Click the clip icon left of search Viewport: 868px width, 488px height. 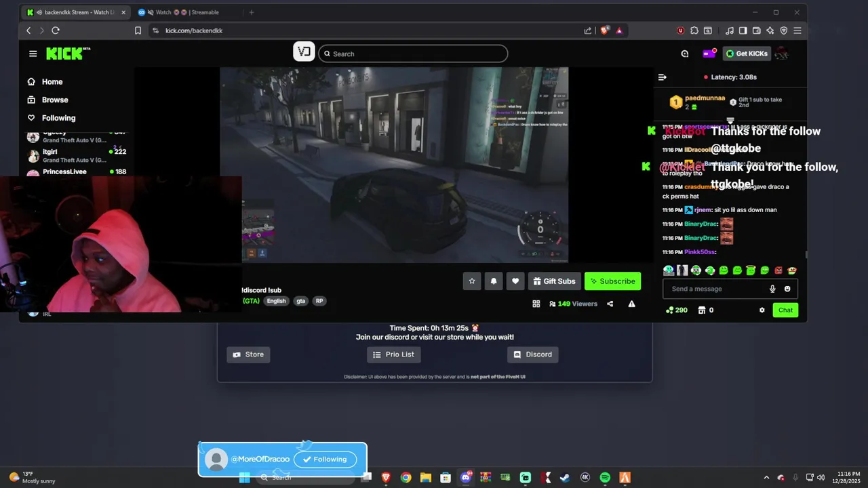coord(304,52)
